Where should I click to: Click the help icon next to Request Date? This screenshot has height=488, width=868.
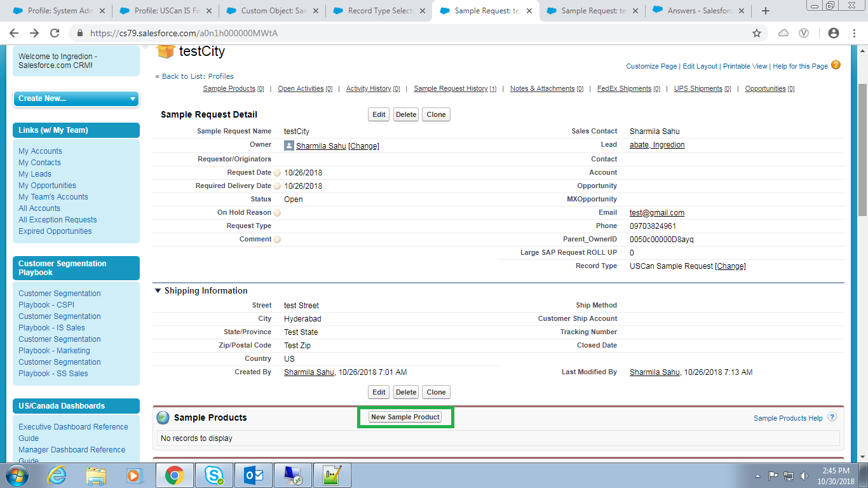[x=277, y=173]
